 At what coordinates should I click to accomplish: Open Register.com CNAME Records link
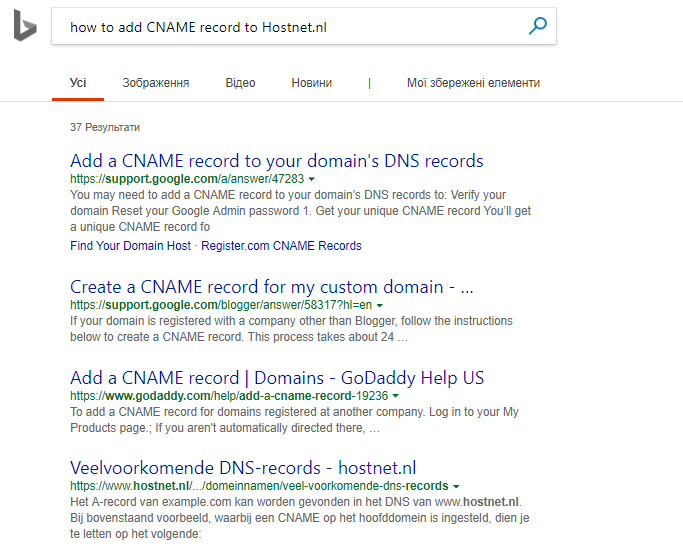[x=281, y=246]
